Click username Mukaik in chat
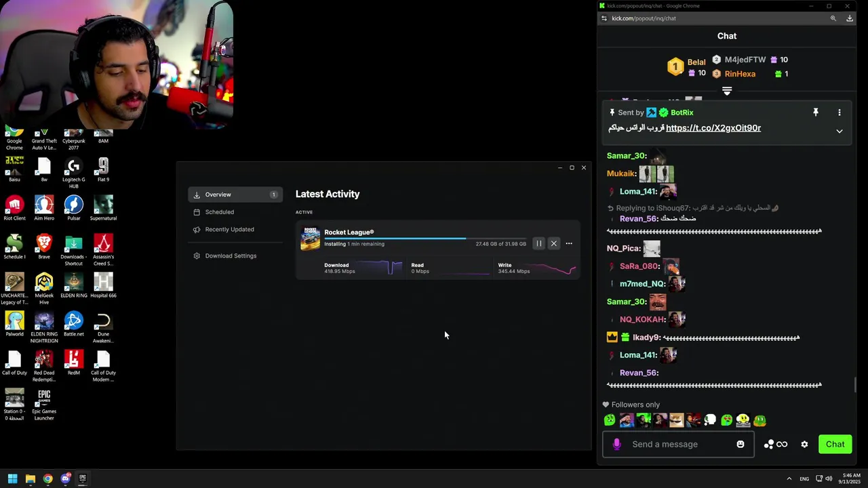 coord(620,174)
